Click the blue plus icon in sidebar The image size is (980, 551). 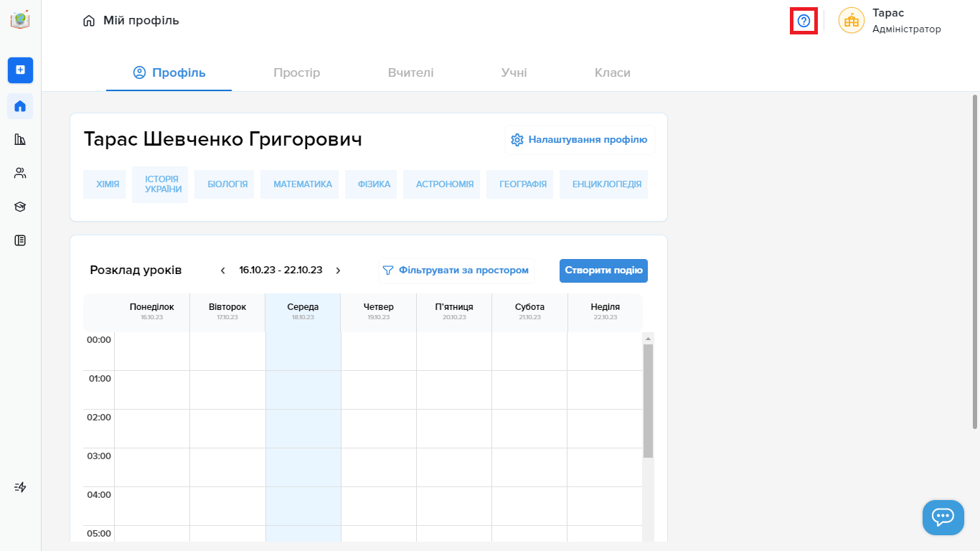pyautogui.click(x=20, y=70)
